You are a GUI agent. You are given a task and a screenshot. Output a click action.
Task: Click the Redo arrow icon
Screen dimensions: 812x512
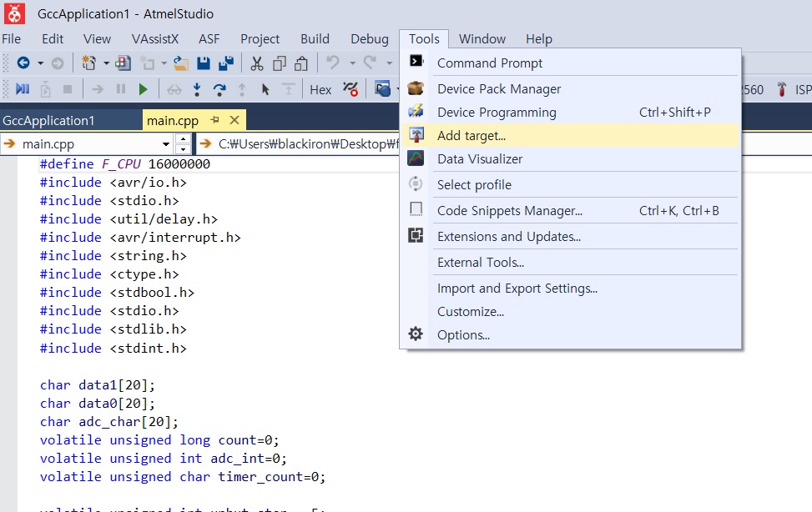click(370, 63)
